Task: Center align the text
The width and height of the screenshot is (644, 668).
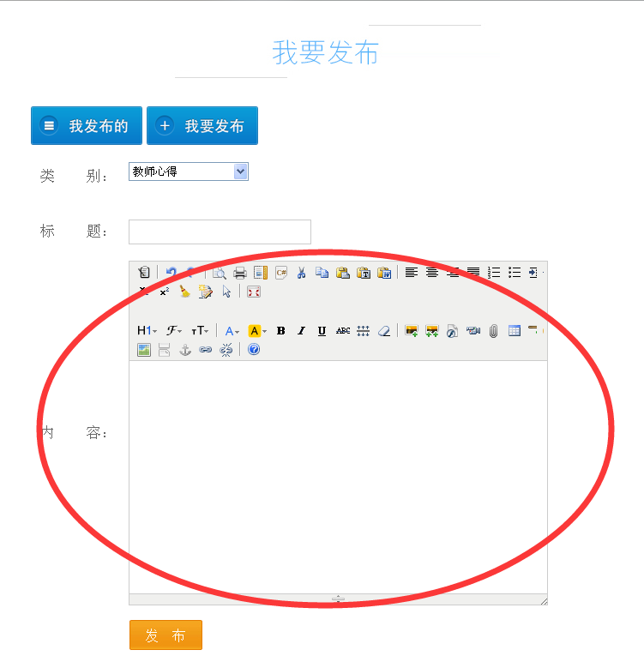Action: point(432,273)
